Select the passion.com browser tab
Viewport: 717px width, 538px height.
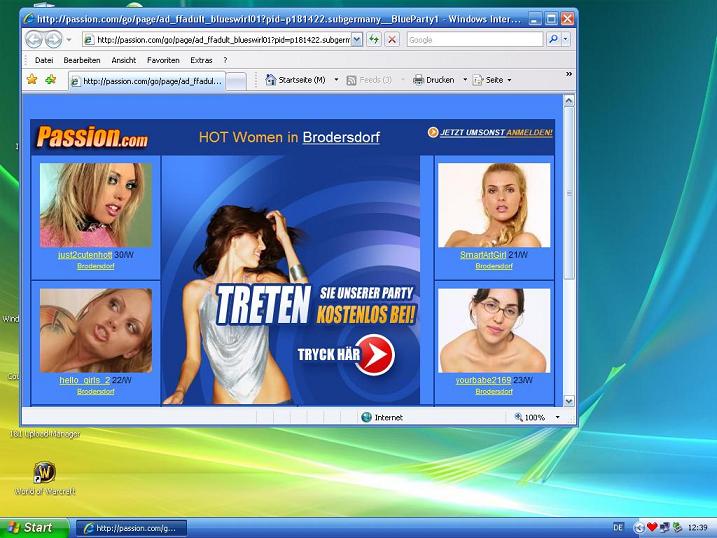tap(147, 81)
